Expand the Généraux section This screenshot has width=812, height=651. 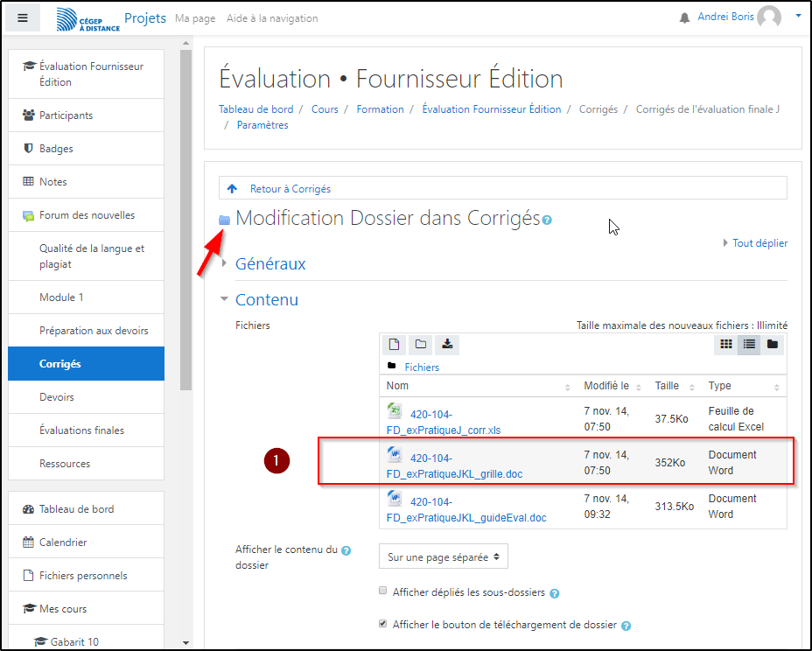pos(269,263)
